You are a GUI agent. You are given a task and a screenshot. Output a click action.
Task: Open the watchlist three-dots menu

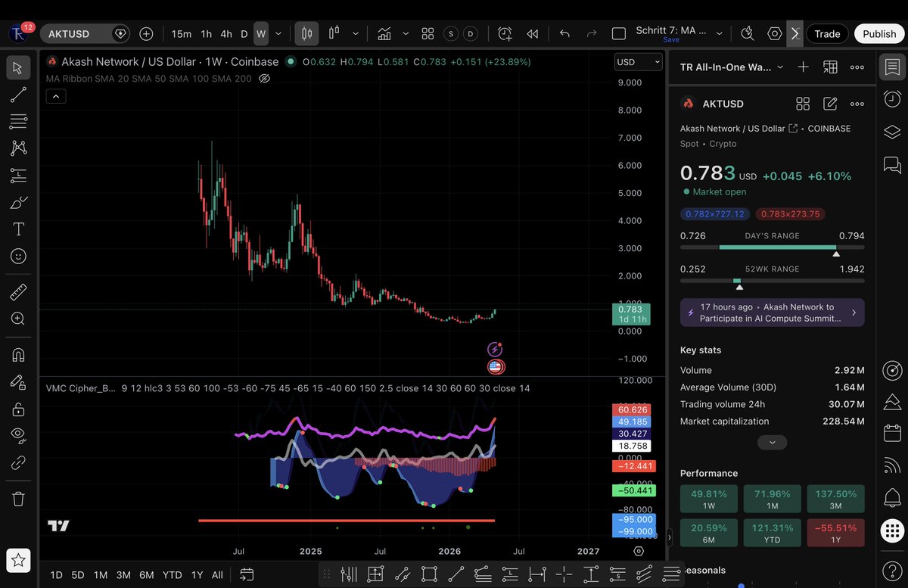[x=857, y=67]
